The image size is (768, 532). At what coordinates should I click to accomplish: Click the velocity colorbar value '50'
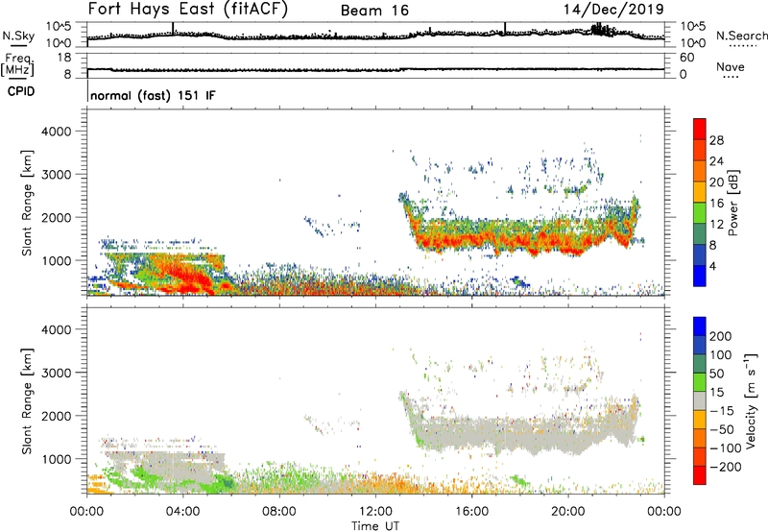[716, 374]
